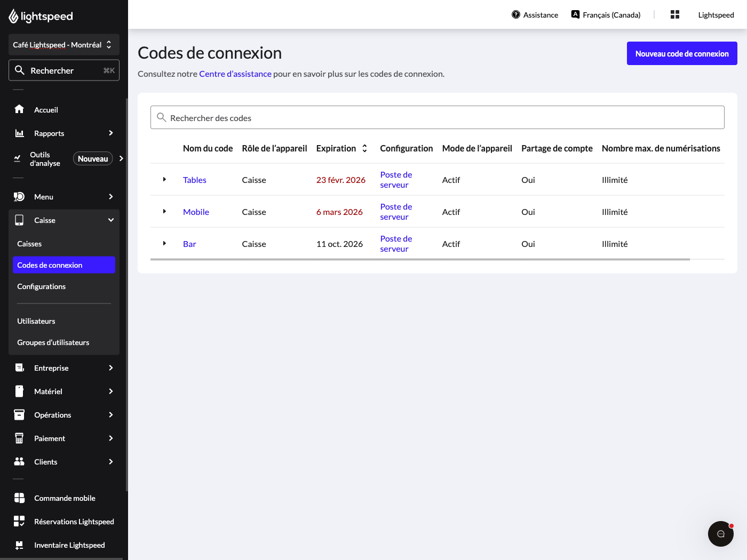Click the Clients people icon
This screenshot has height=560, width=747.
coord(19,462)
